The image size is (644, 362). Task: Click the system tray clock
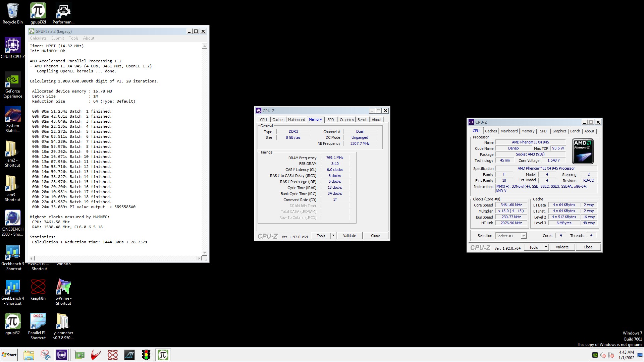[626, 355]
